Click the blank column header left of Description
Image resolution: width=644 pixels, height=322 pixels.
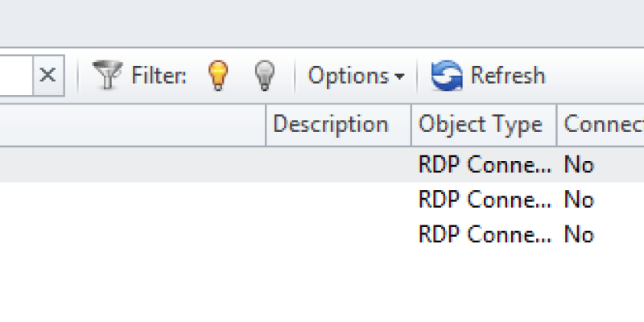[x=133, y=125]
